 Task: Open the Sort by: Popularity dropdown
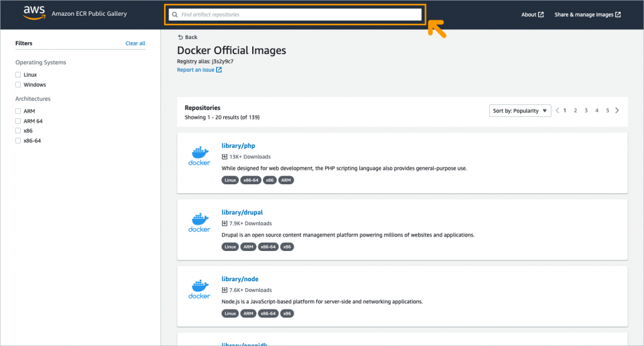pos(520,111)
